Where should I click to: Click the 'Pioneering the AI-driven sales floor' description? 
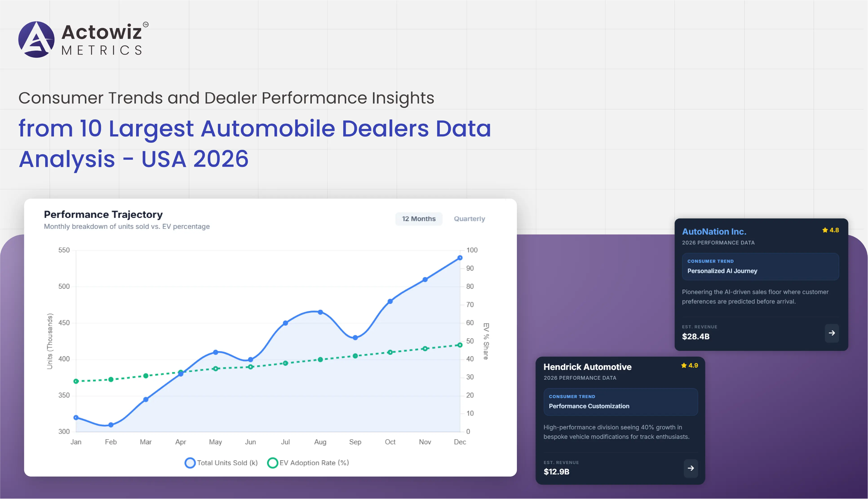click(x=755, y=296)
